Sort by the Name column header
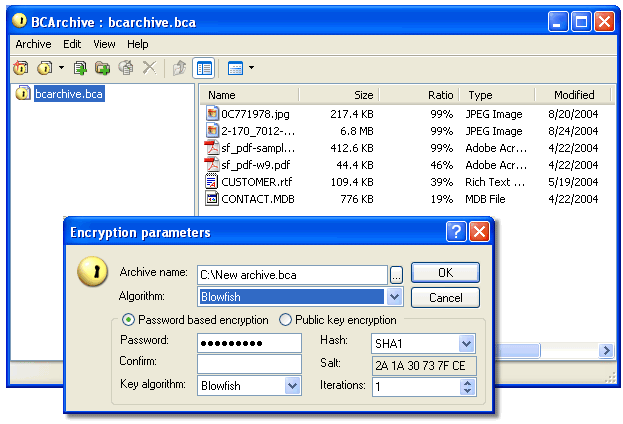This screenshot has height=424, width=623. [249, 95]
